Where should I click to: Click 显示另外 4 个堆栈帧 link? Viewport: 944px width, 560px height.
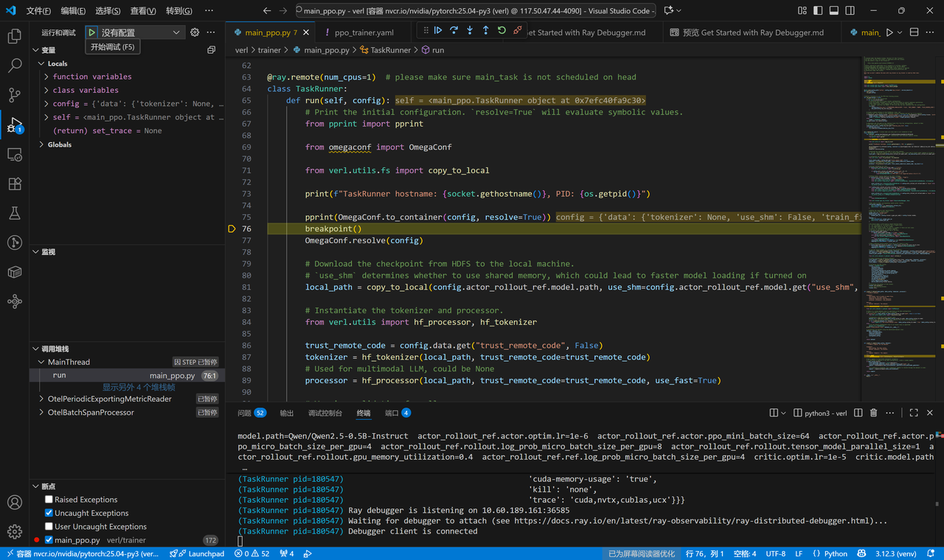(139, 387)
